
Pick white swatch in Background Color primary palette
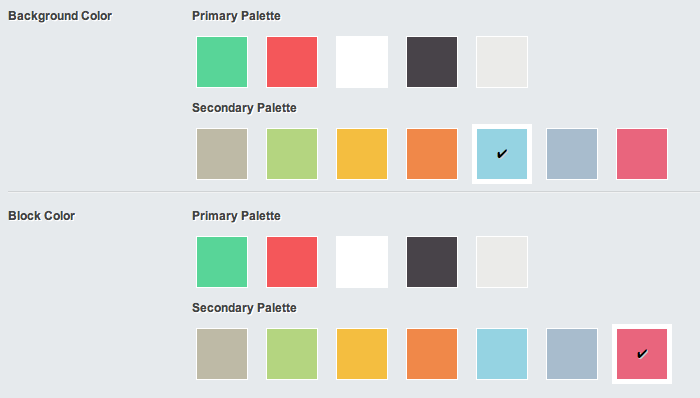pos(362,62)
